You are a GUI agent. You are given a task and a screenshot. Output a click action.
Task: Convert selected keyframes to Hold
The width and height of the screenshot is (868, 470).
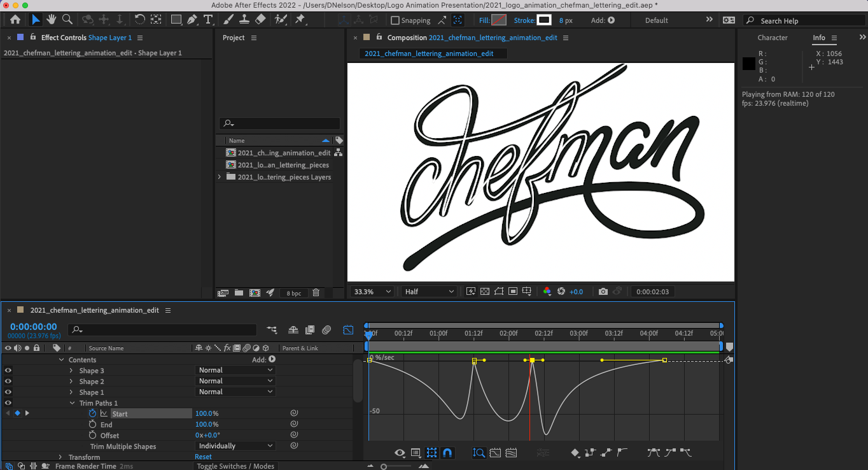(590, 453)
